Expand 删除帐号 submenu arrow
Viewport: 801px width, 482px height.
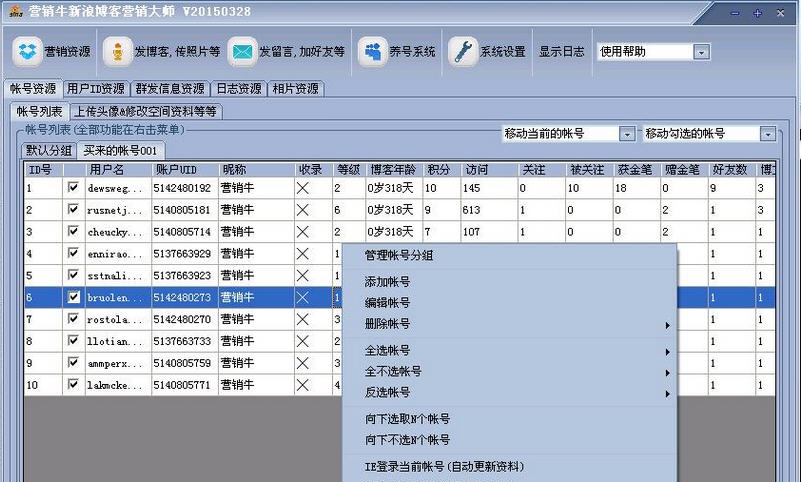[667, 325]
